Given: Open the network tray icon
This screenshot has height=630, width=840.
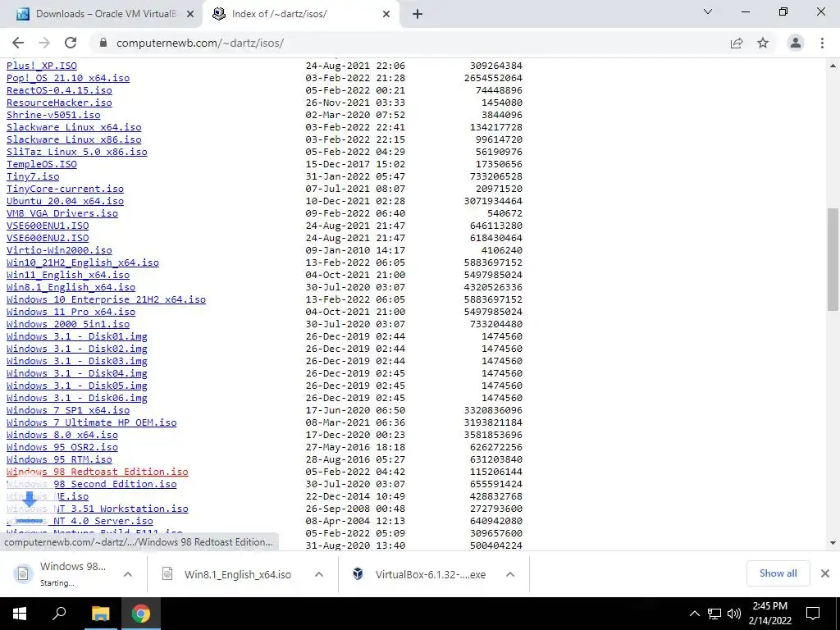Looking at the screenshot, I should (714, 614).
